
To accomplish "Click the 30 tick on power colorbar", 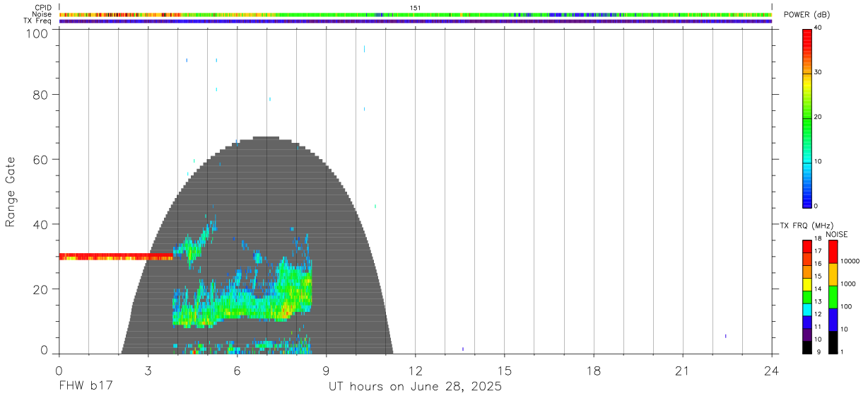I will (x=818, y=72).
